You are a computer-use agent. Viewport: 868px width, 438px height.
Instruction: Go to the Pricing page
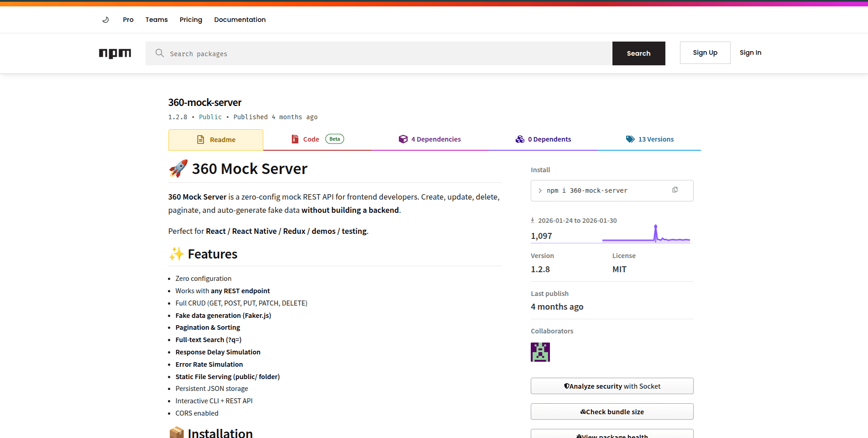point(191,20)
